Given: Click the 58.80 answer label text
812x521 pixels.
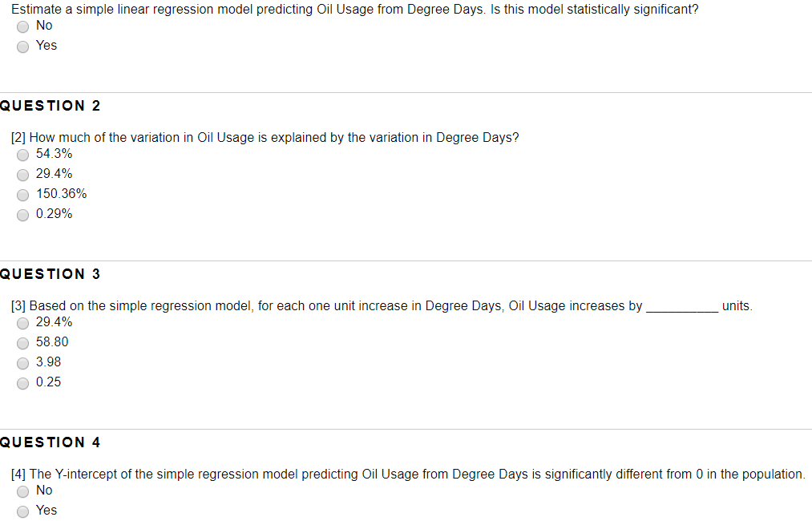Looking at the screenshot, I should (52, 342).
